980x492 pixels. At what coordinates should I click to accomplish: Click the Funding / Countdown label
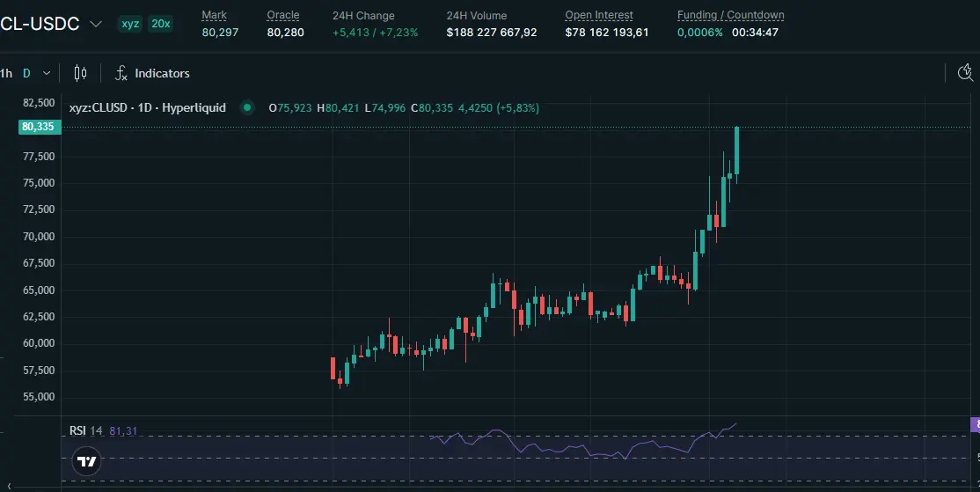point(731,15)
